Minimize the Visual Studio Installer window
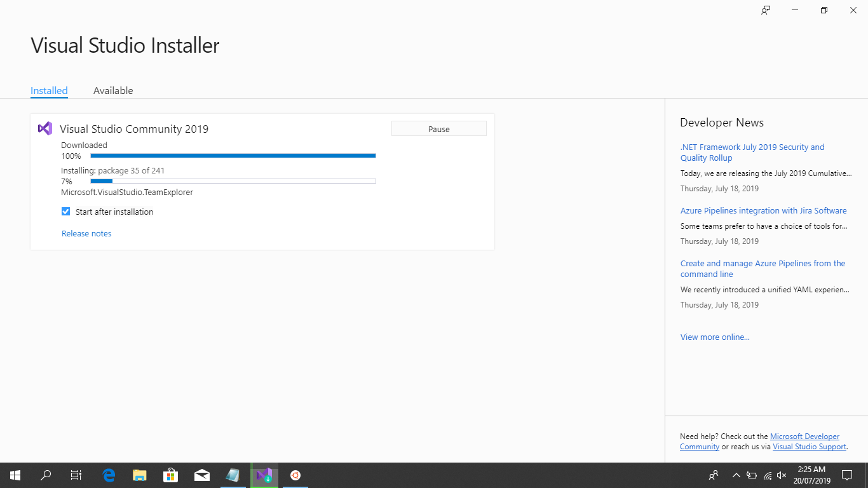The image size is (868, 488). pyautogui.click(x=795, y=10)
